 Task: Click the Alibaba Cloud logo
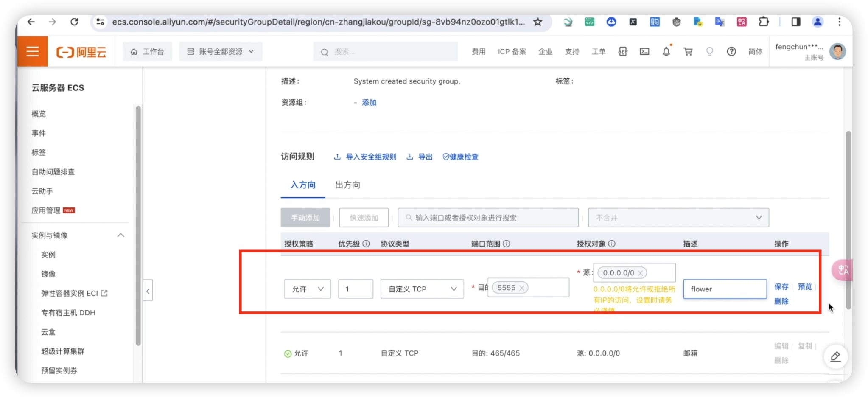(x=81, y=52)
